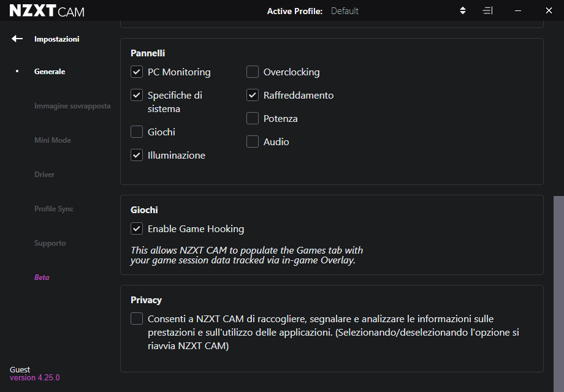Enable the Audio panel checkbox
Viewport: 564px width, 392px height.
tap(253, 142)
